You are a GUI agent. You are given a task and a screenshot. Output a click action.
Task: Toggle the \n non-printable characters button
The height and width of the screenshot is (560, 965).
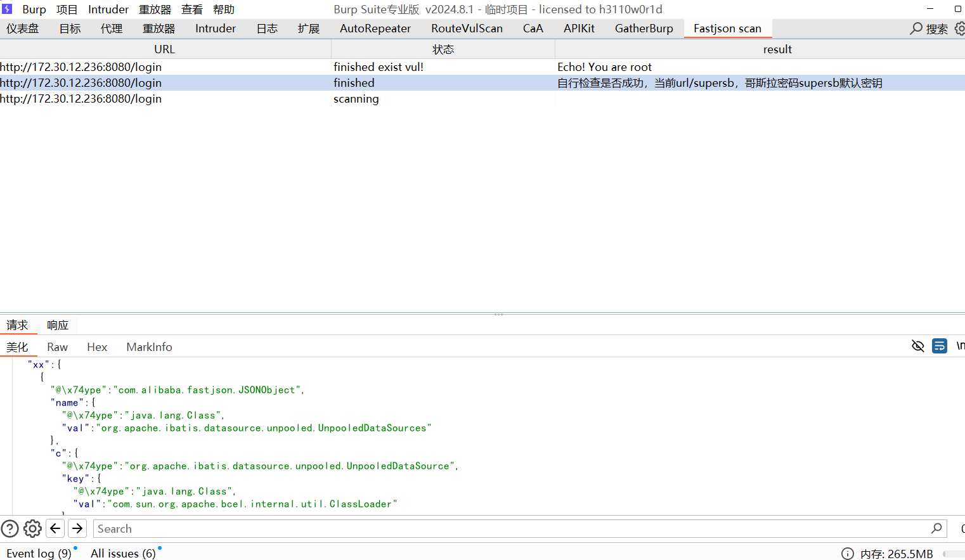pyautogui.click(x=961, y=346)
